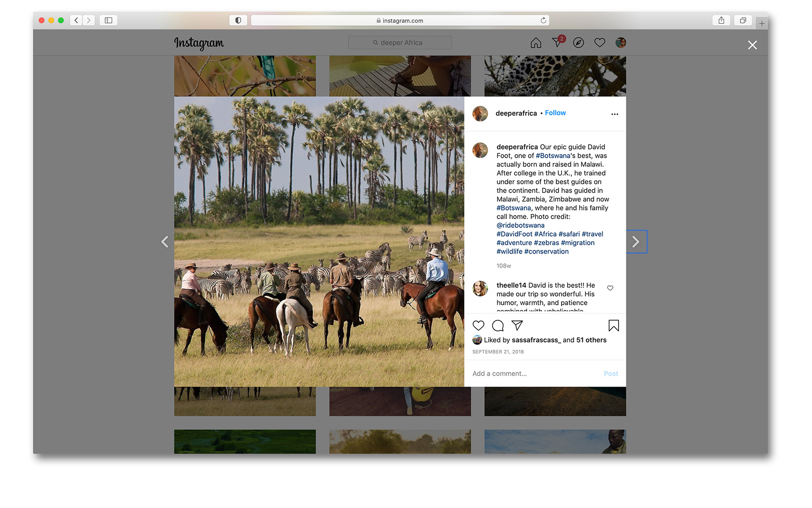Open theelle14 commenter avatar
This screenshot has width=812, height=508.
tap(480, 288)
